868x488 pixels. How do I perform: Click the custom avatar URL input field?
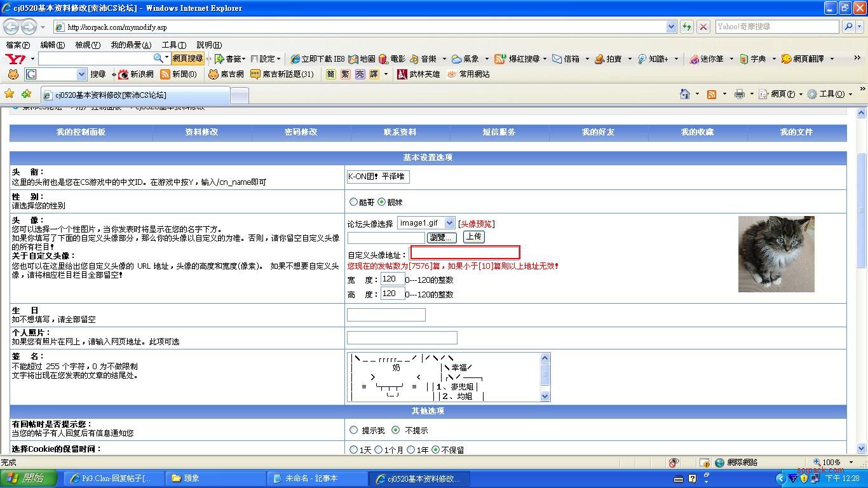pyautogui.click(x=465, y=253)
